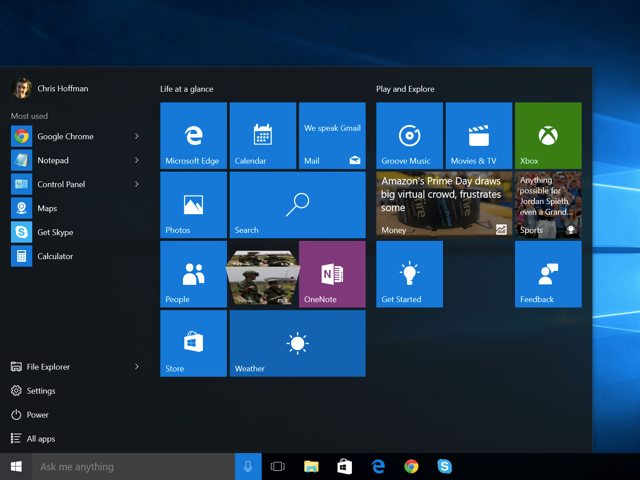This screenshot has width=640, height=480.
Task: Open Calculator from Most used list
Action: click(x=77, y=256)
